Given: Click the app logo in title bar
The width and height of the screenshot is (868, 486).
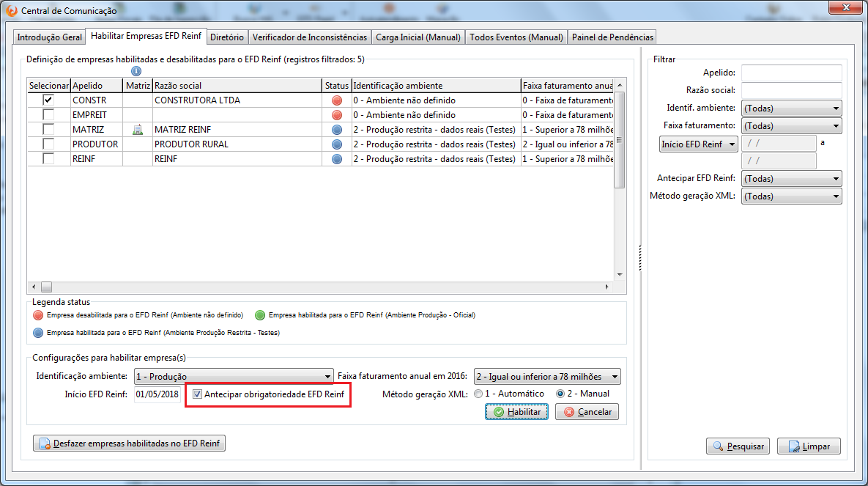Looking at the screenshot, I should coord(11,10).
